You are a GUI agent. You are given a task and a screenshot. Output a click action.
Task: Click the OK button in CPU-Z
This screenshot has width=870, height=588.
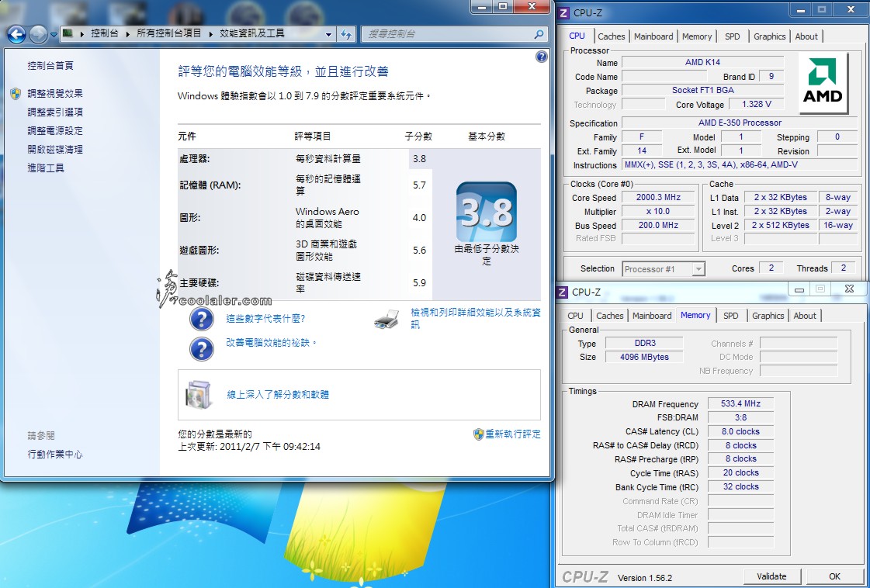[x=834, y=576]
